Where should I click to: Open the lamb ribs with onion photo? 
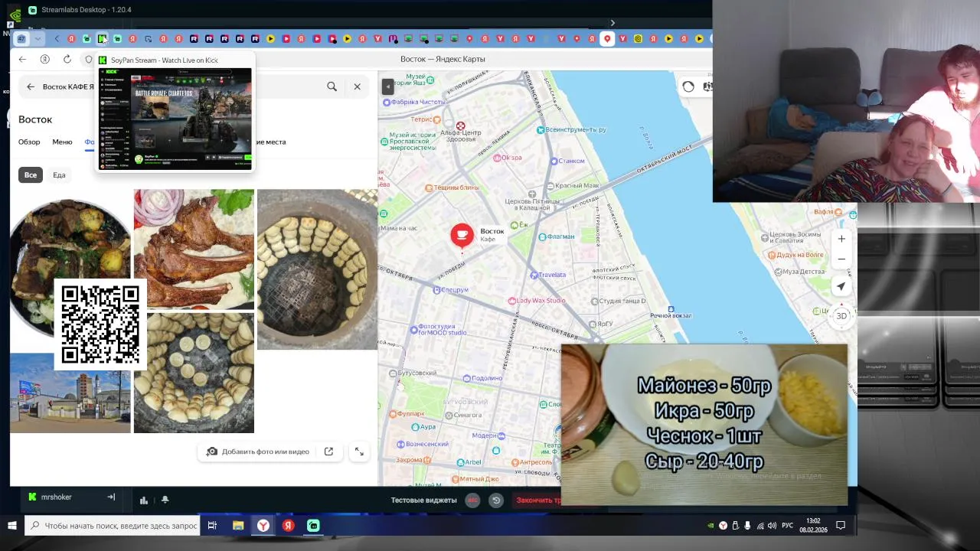pos(194,249)
